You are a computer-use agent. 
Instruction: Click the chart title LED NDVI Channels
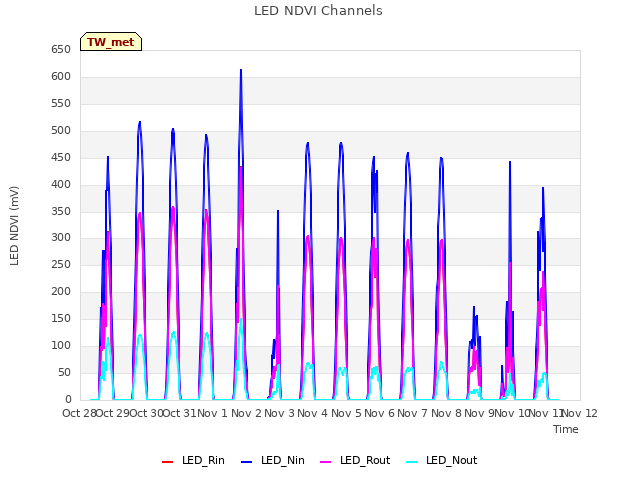tap(318, 11)
